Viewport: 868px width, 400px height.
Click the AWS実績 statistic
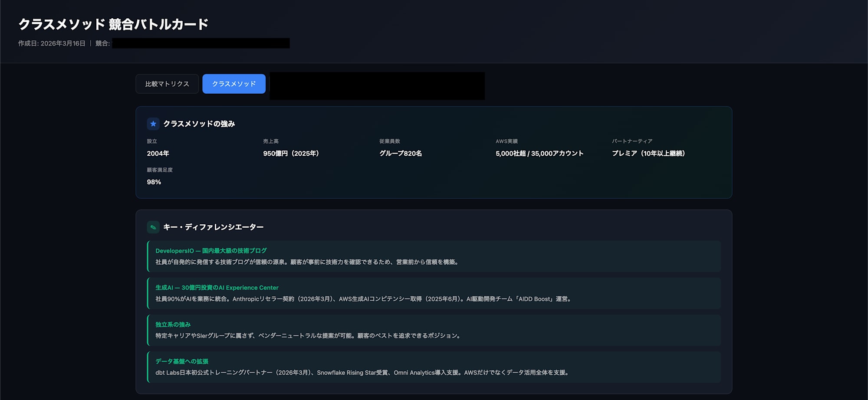pyautogui.click(x=539, y=153)
